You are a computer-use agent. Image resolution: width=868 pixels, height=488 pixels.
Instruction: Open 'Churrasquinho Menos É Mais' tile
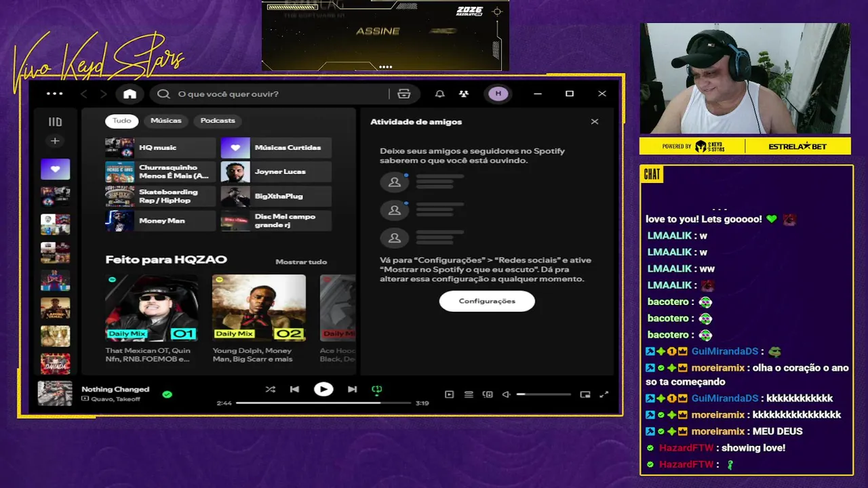pos(161,172)
